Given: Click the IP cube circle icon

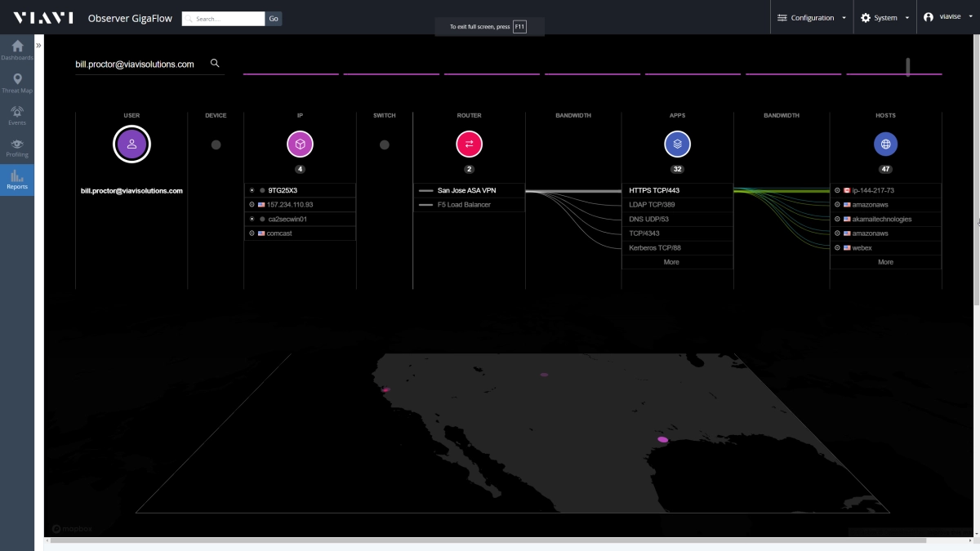Looking at the screenshot, I should point(300,144).
